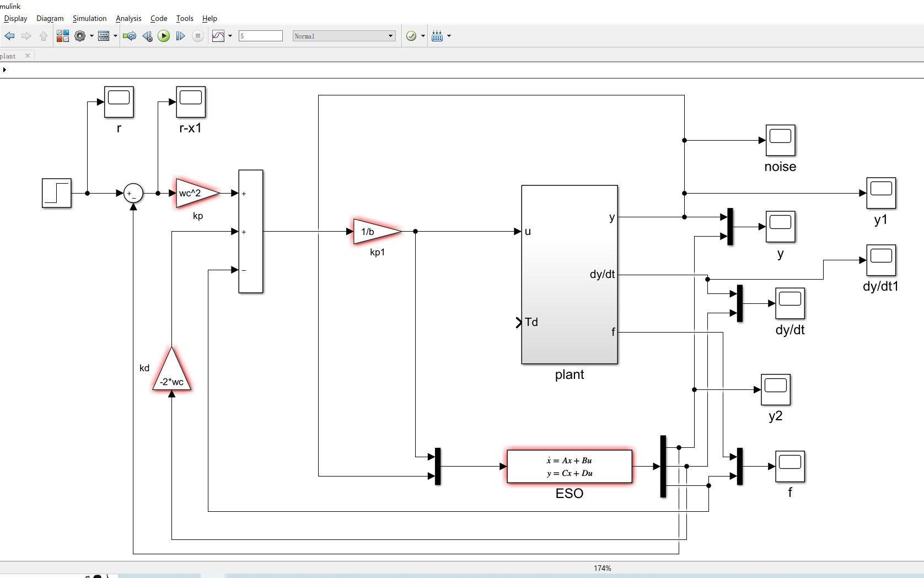Open the dy/dt1 scope block
The image size is (924, 578).
pyautogui.click(x=881, y=260)
